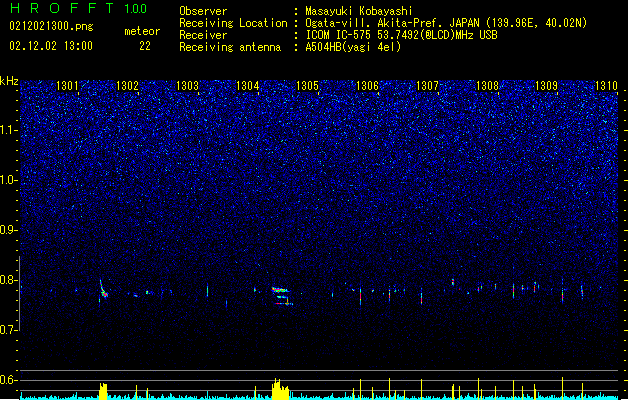Click the 0.9 kHz axis label

(9, 230)
